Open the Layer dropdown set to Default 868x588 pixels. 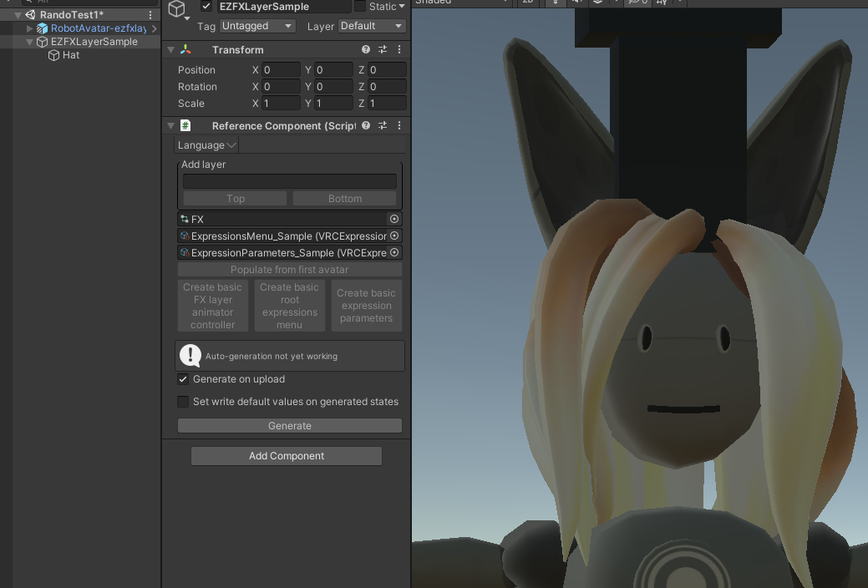point(372,26)
